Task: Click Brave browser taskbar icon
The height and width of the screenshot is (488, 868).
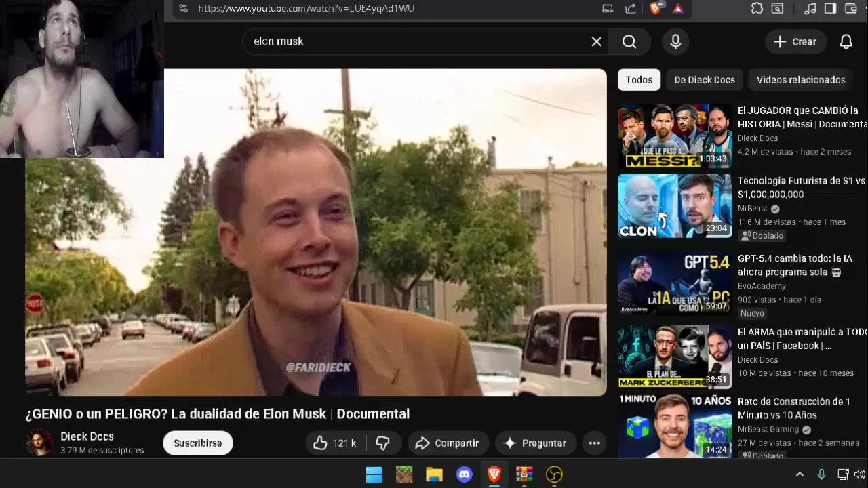Action: [494, 474]
